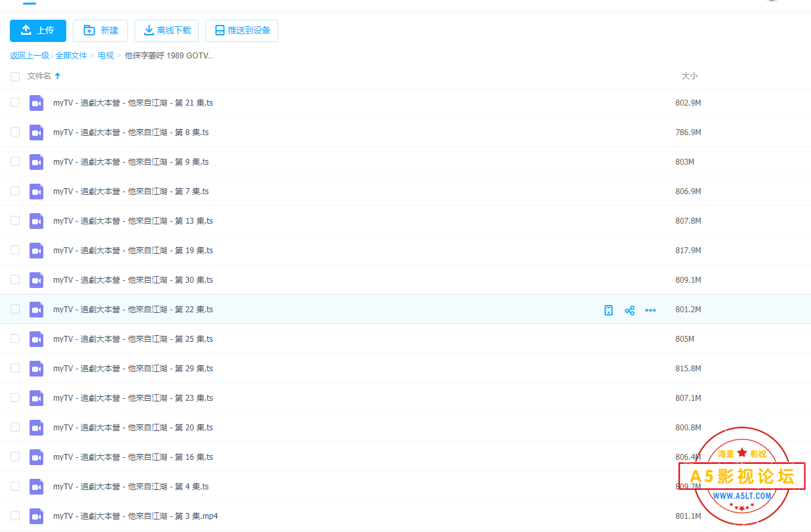Open file 他來自江湖 - 第 9 集.ts
The image size is (811, 532).
[131, 162]
